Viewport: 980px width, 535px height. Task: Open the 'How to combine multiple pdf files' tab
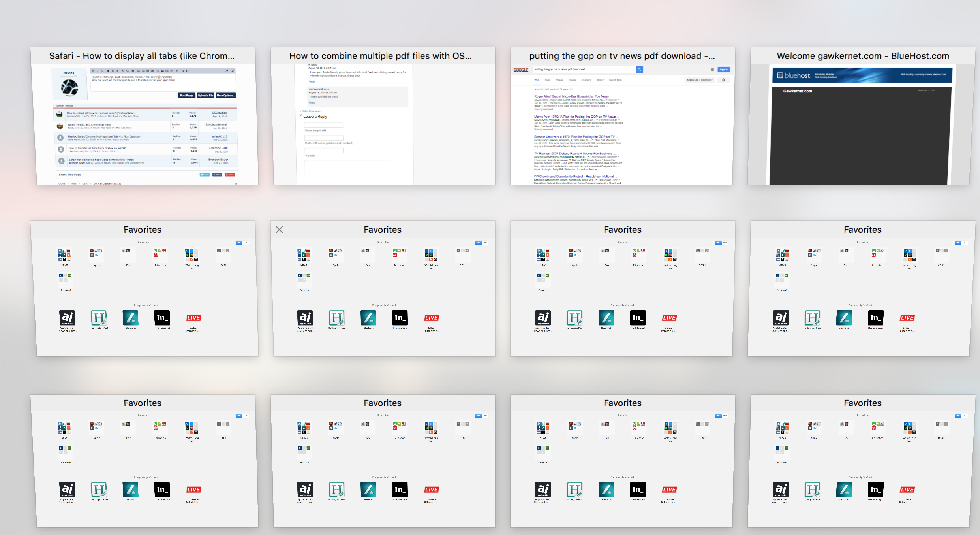pos(380,56)
